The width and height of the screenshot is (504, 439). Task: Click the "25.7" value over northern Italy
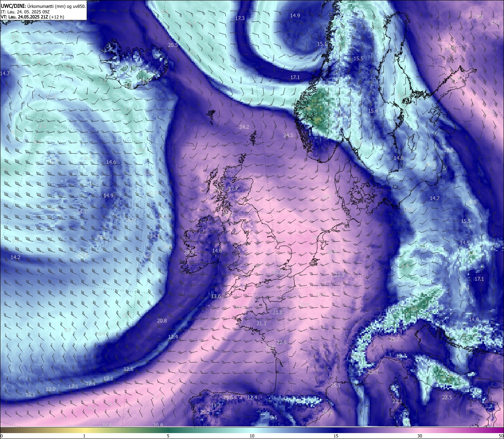tap(395, 339)
